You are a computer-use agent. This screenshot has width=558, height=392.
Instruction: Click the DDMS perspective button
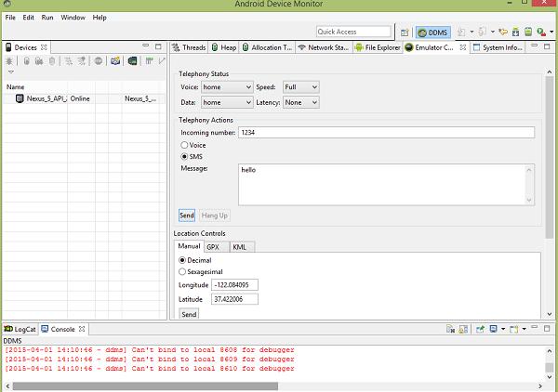[433, 33]
